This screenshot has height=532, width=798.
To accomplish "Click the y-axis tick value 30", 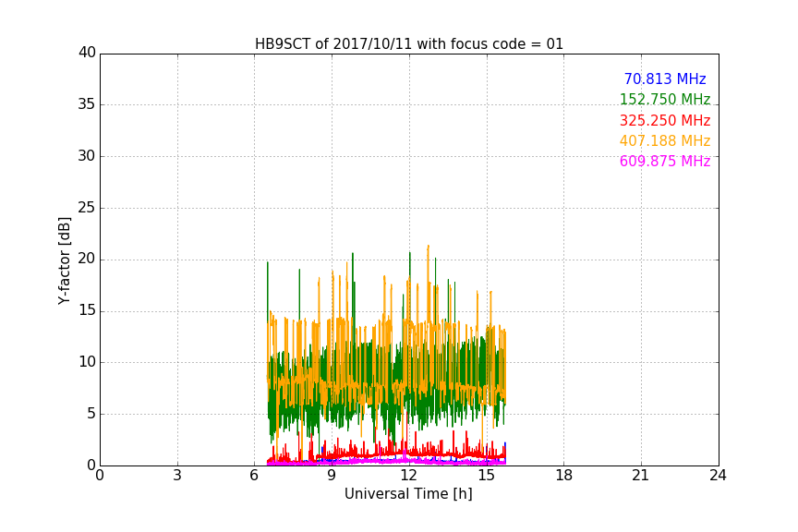I will [x=87, y=156].
